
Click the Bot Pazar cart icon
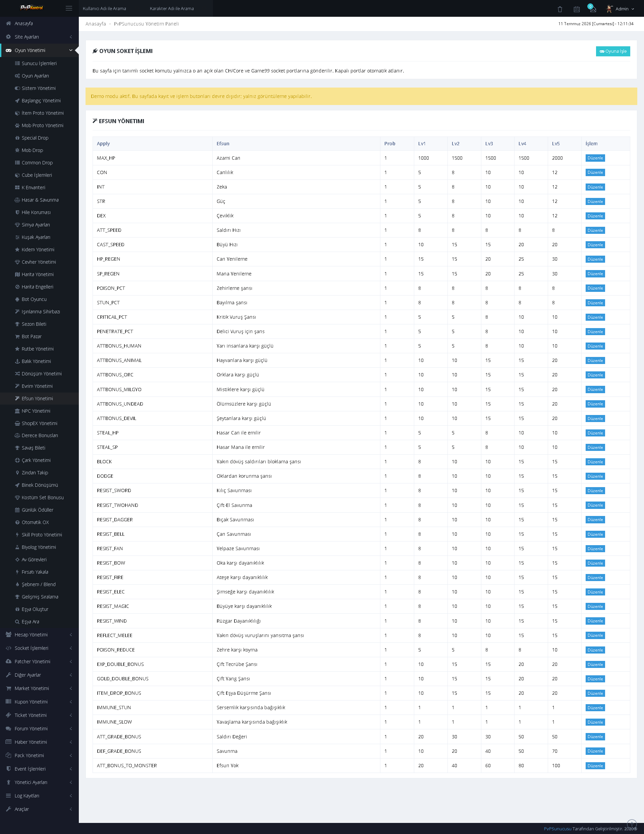click(17, 336)
